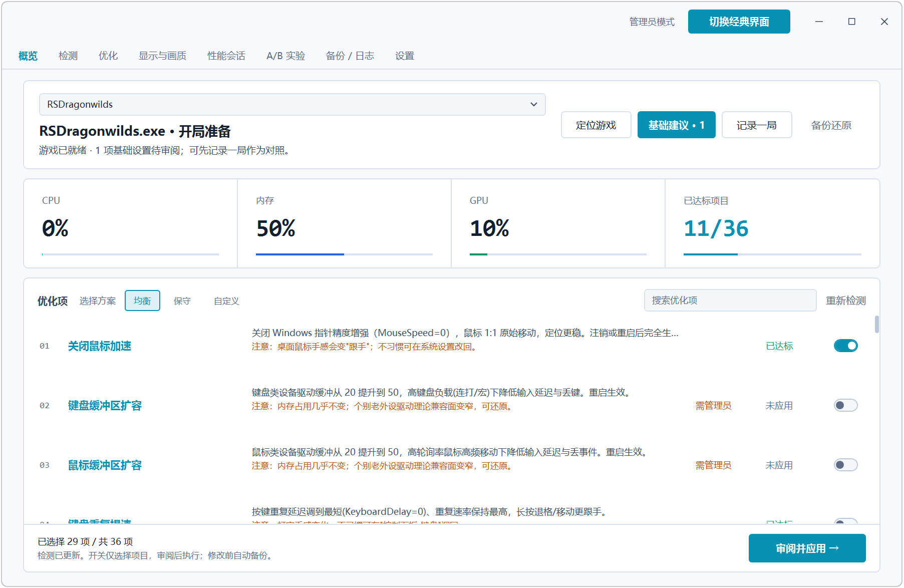
Task: Click the 内存 50% usage bar
Action: pos(344,254)
